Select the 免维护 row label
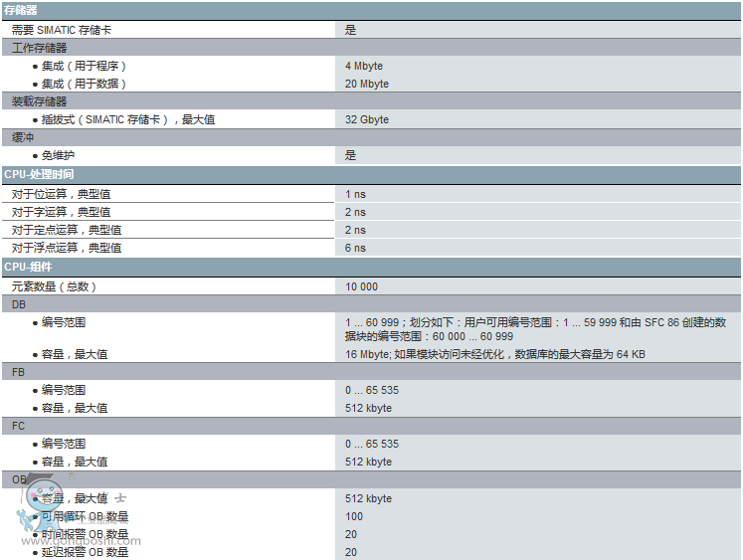The height and width of the screenshot is (560, 743). pos(60,155)
